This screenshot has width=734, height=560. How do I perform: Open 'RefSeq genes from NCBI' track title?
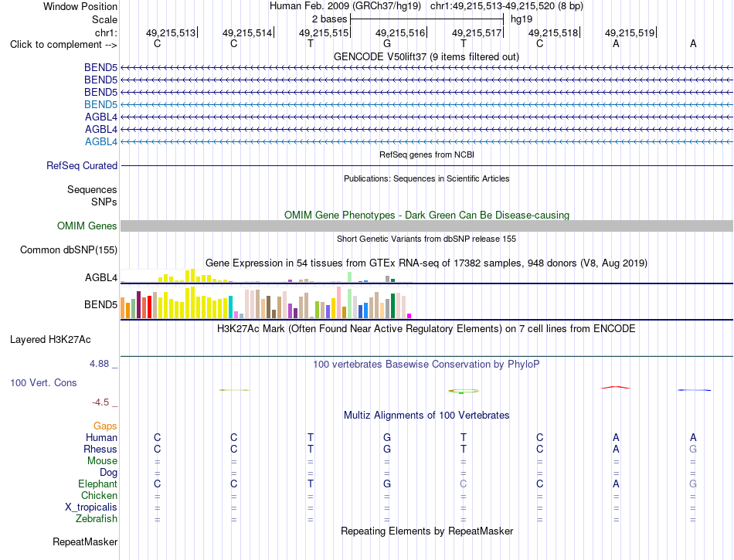426,154
